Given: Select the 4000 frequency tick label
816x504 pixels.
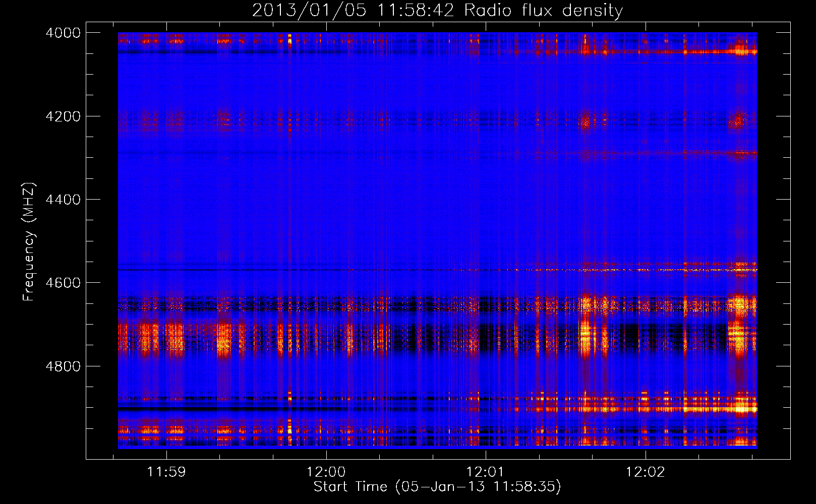Looking at the screenshot, I should tap(63, 33).
